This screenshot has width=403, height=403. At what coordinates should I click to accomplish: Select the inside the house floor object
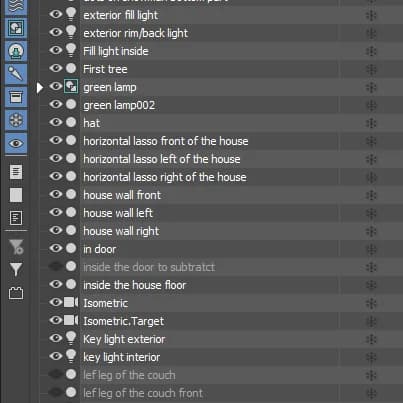tap(135, 285)
